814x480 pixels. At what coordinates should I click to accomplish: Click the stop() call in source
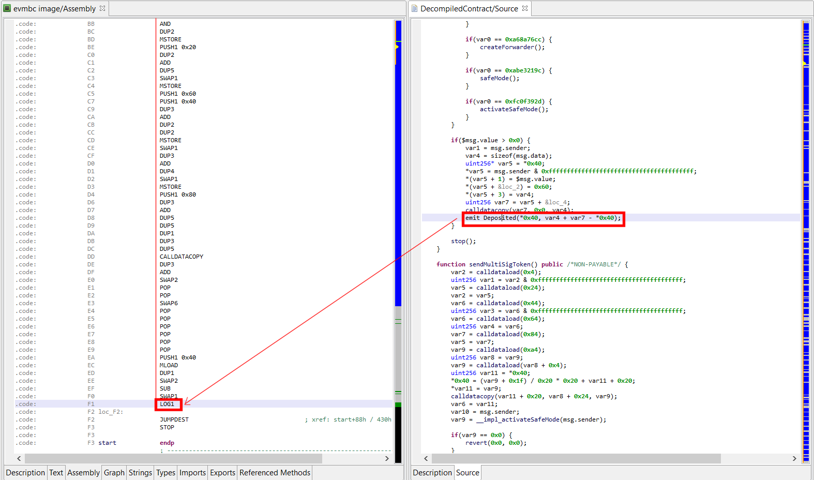[x=463, y=241]
